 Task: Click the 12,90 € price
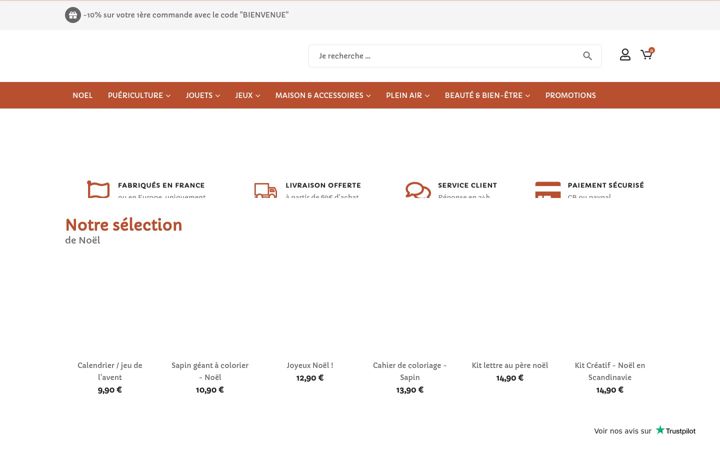point(310,378)
